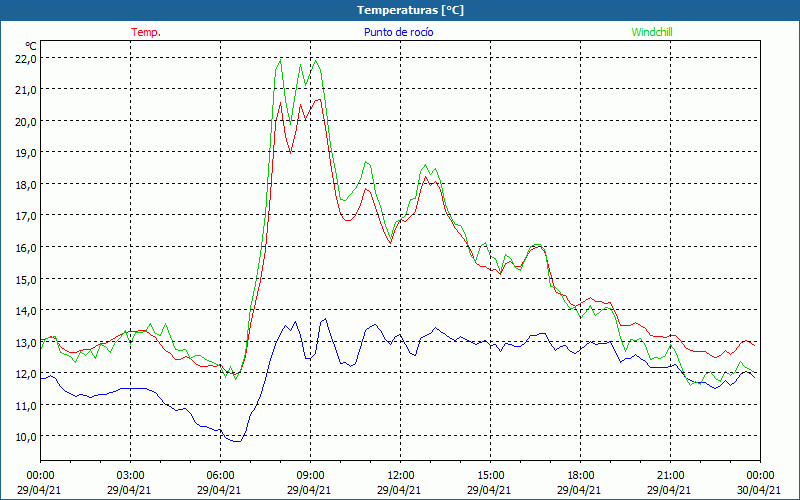The image size is (800, 500).
Task: Click the 20,0 y-axis value
Action: click(27, 122)
